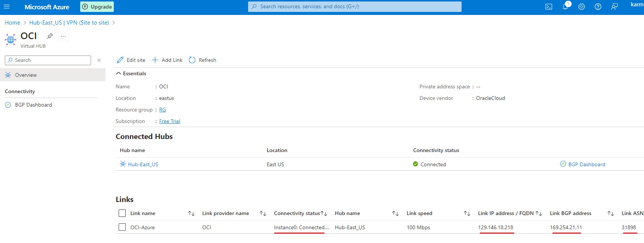
Task: Open BGP Dashboard in the sidebar
Action: 33,105
